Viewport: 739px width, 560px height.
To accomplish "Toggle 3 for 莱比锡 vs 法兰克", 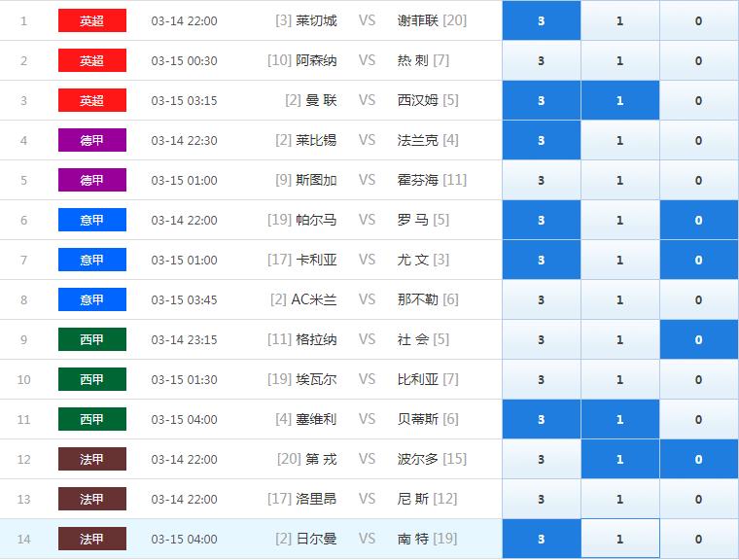I will (541, 140).
